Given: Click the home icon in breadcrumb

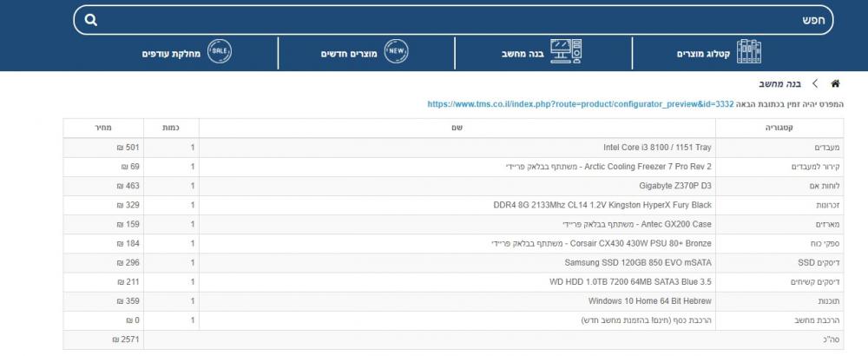Looking at the screenshot, I should pos(835,83).
